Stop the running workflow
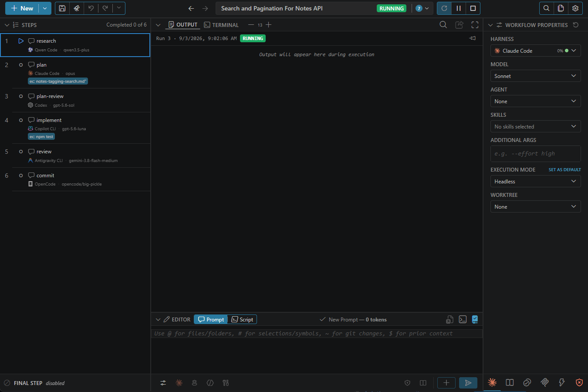 (x=473, y=8)
